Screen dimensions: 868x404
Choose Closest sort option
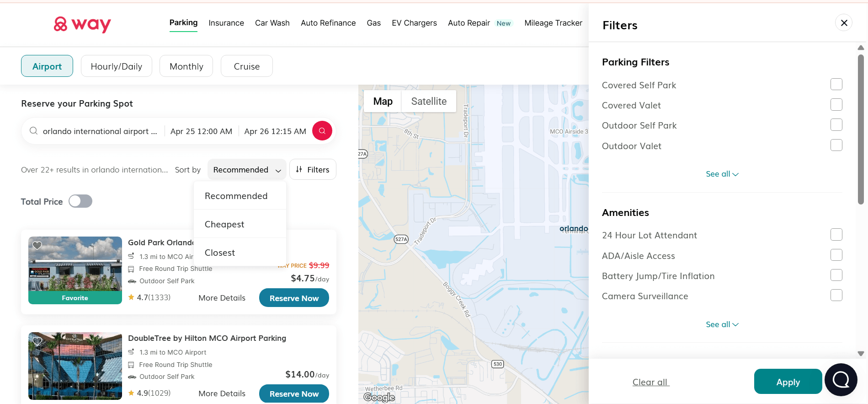pos(240,253)
